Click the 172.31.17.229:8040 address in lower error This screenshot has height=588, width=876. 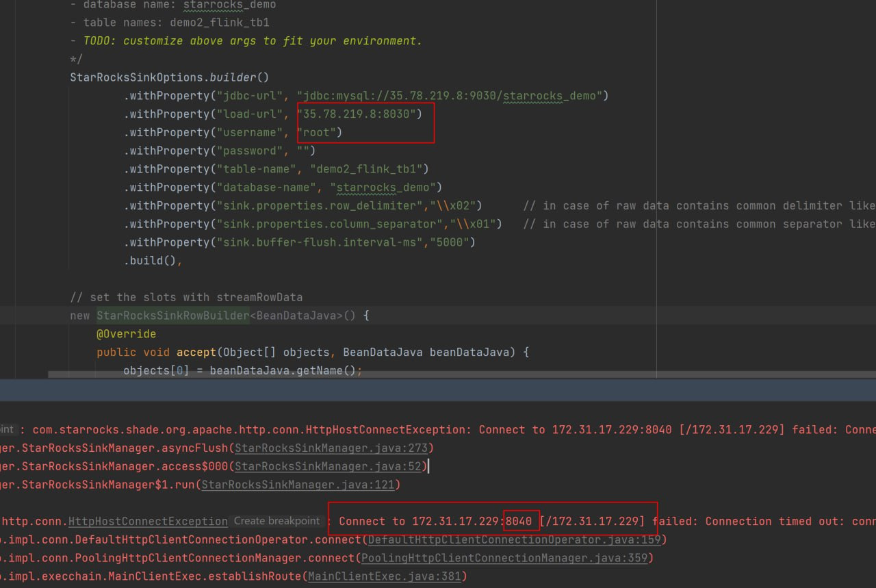point(472,522)
